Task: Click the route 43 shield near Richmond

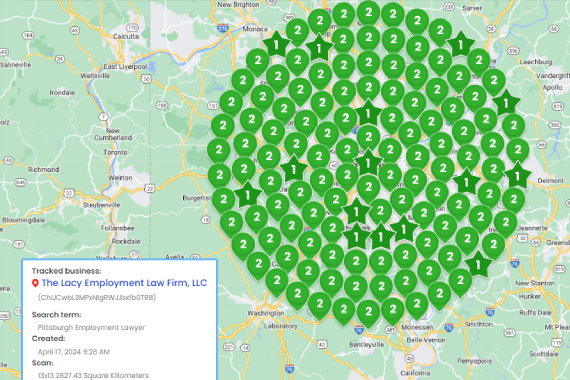Action: coord(8,160)
